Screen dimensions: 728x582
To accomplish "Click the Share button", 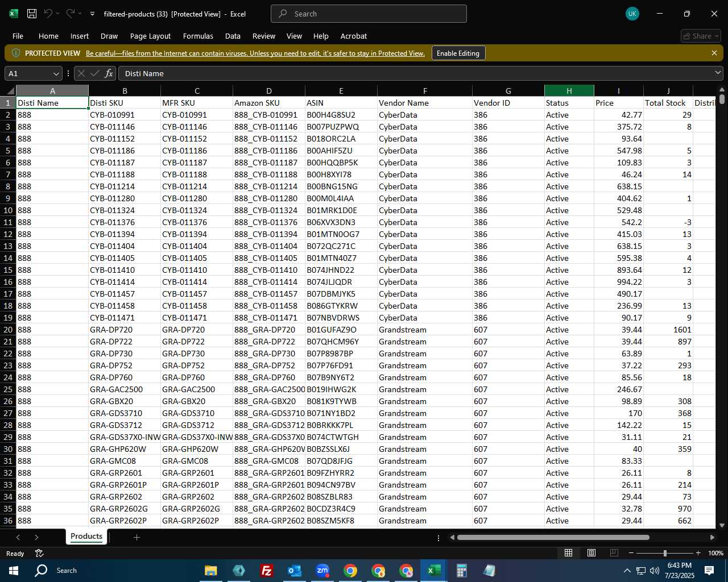I will [701, 36].
